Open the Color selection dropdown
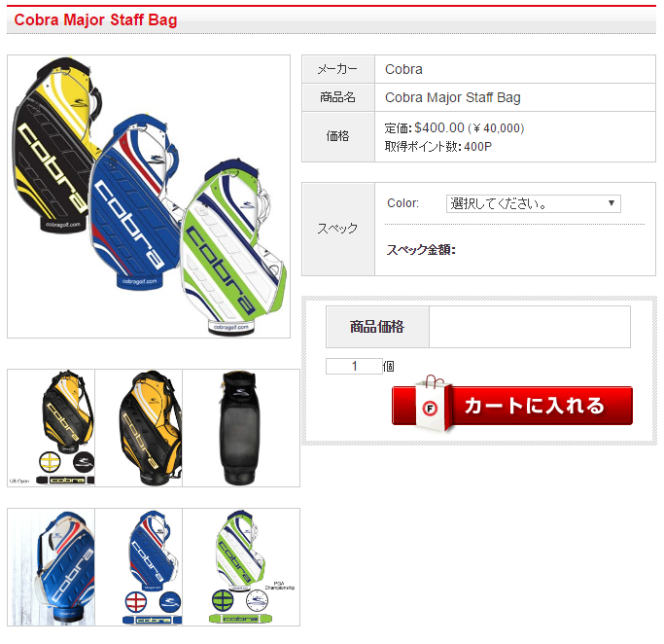 533,203
